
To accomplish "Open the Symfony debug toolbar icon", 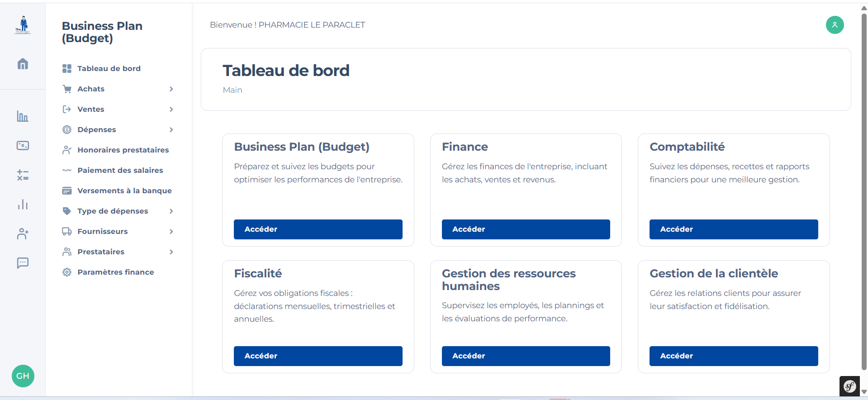I will pyautogui.click(x=849, y=386).
